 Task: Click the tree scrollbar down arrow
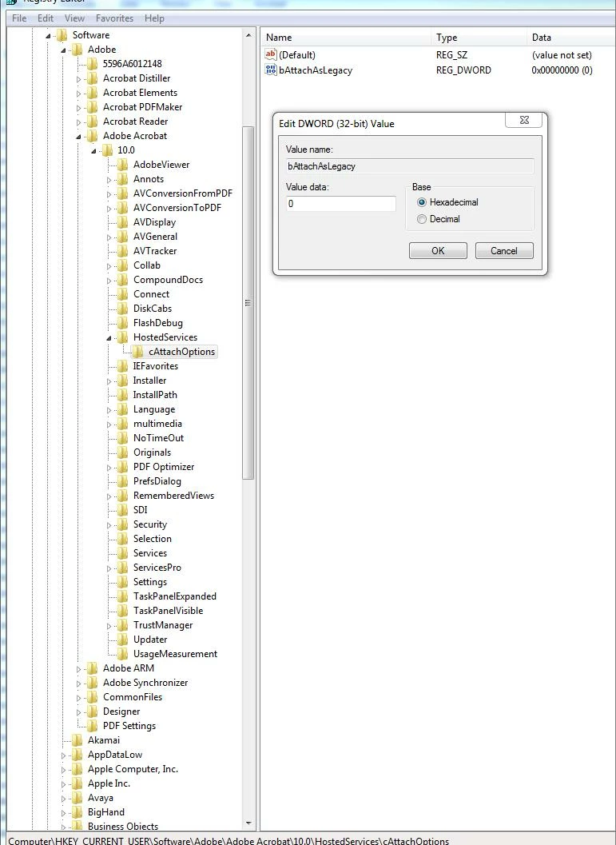tap(248, 823)
